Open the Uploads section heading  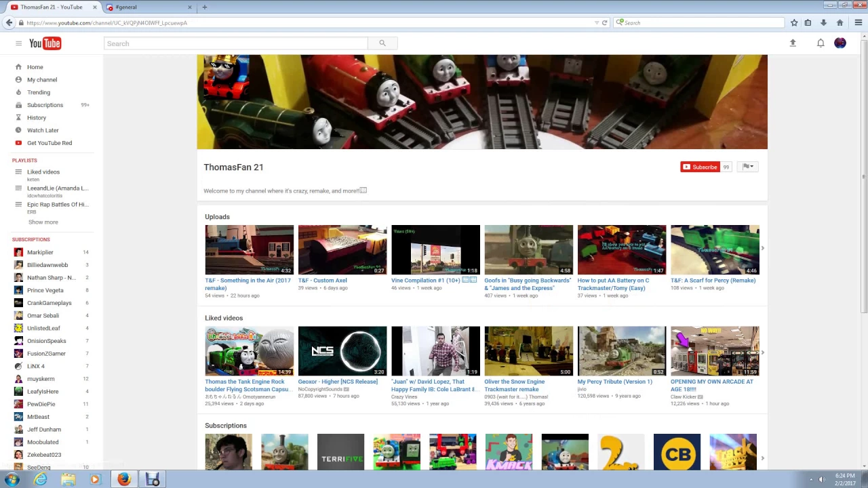coord(217,217)
